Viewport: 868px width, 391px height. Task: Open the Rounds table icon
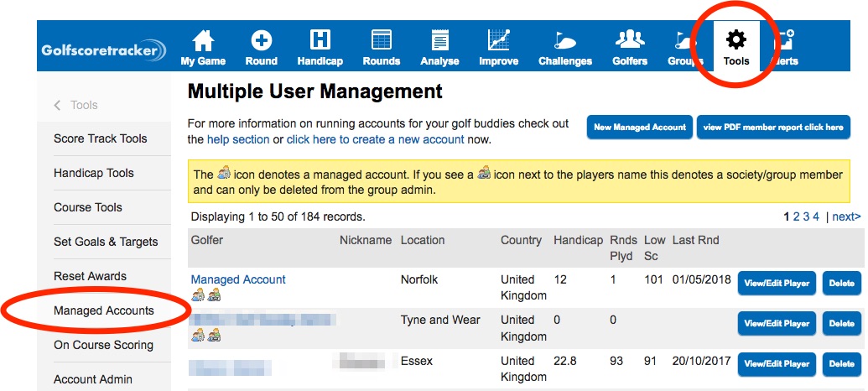coord(382,41)
